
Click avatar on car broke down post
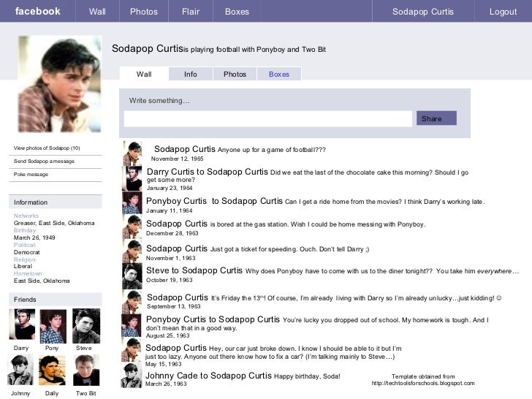tap(132, 349)
